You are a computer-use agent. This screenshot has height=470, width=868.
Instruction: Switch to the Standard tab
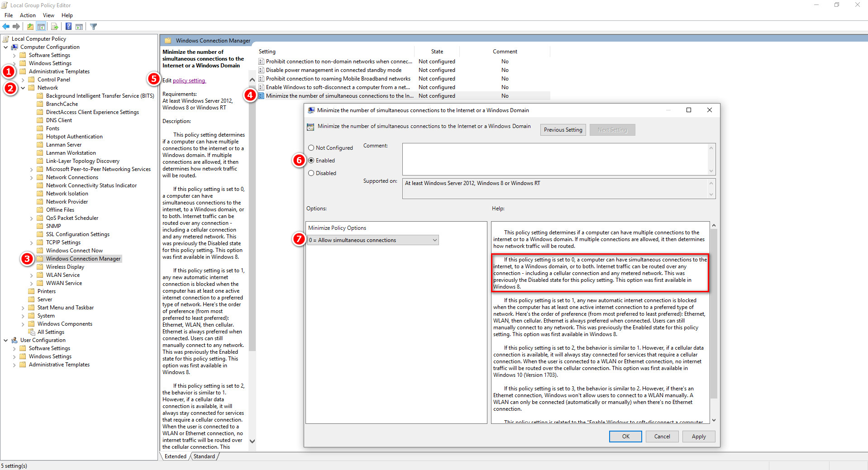point(204,456)
